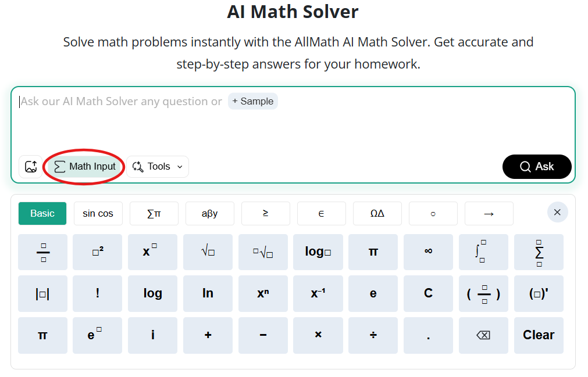Click the Clear key

click(x=539, y=335)
